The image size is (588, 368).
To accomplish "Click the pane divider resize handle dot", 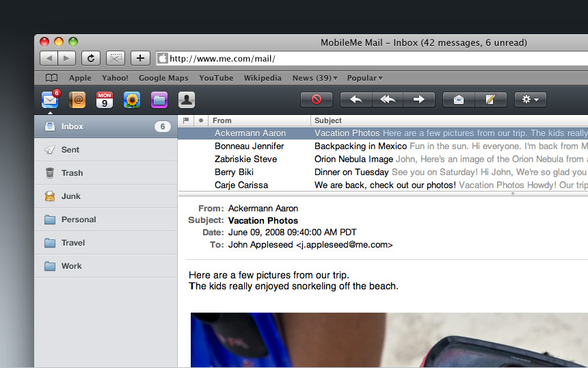I will click(x=513, y=194).
